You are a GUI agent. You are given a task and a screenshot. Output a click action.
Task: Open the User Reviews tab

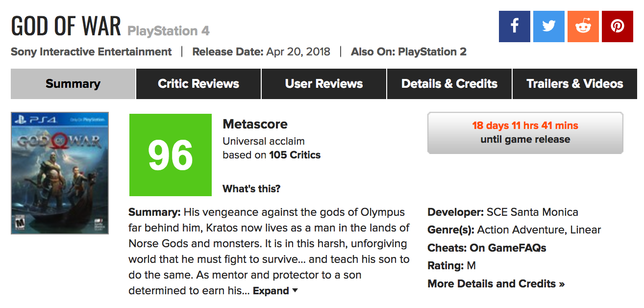tap(324, 84)
